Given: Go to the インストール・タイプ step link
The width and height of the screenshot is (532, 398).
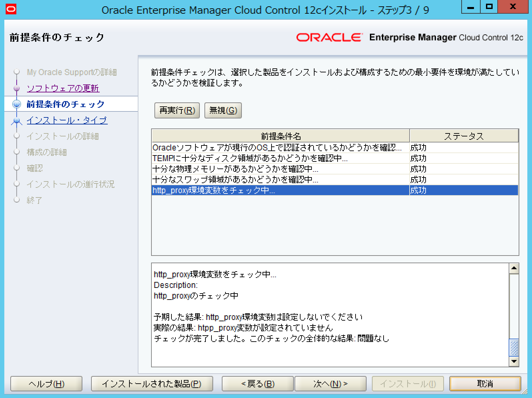Looking at the screenshot, I should [x=67, y=120].
